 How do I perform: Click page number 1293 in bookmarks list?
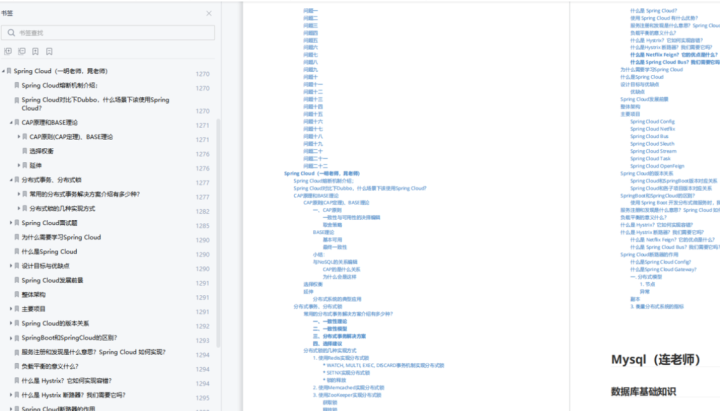pyautogui.click(x=202, y=341)
